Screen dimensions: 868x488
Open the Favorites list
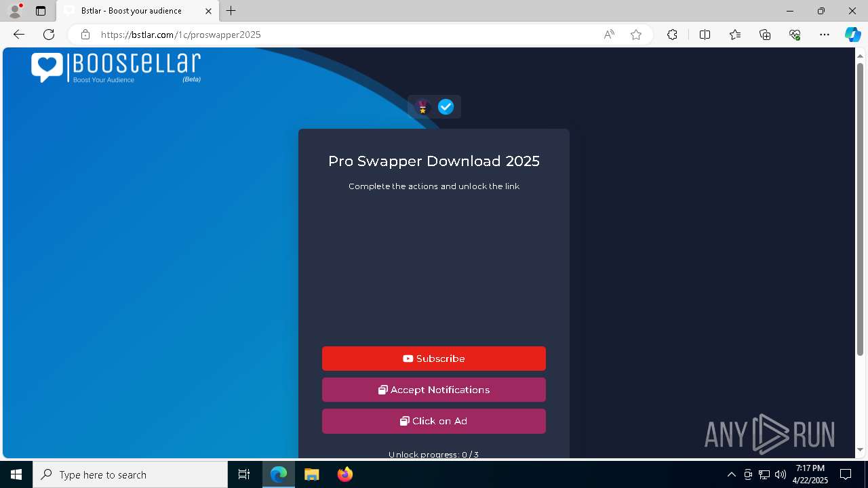[735, 35]
